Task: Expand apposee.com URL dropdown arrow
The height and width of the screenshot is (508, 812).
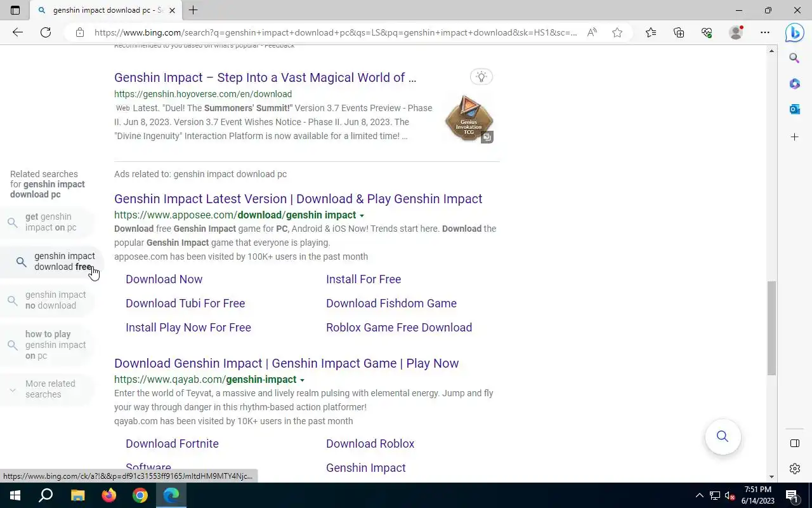Action: coord(362,216)
